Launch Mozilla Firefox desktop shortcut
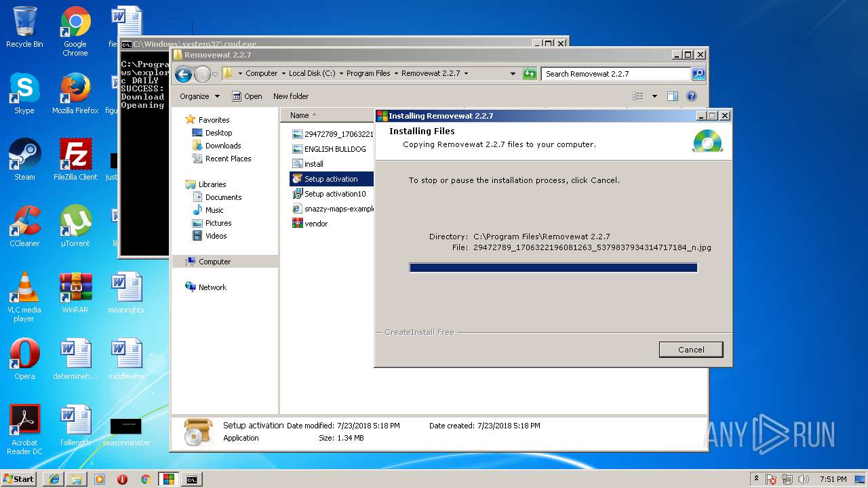The image size is (868, 488). [x=75, y=94]
